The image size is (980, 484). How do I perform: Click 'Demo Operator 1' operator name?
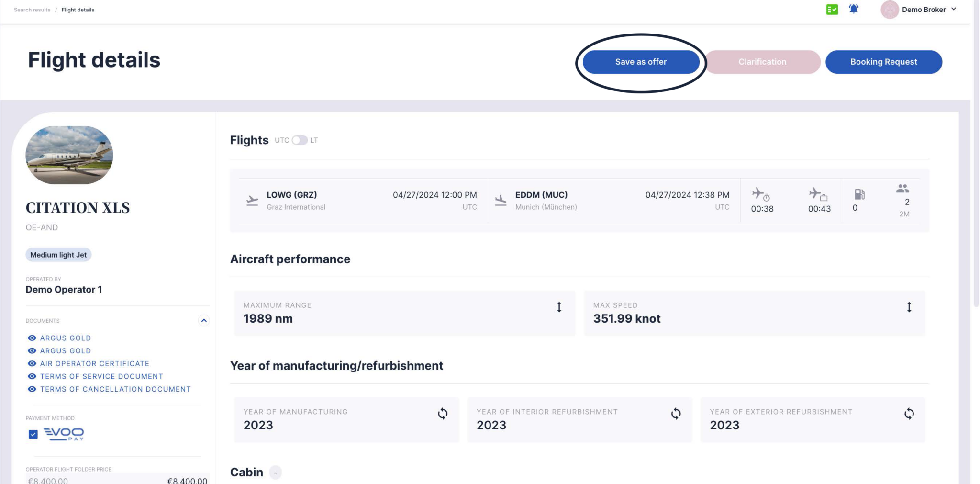point(64,290)
